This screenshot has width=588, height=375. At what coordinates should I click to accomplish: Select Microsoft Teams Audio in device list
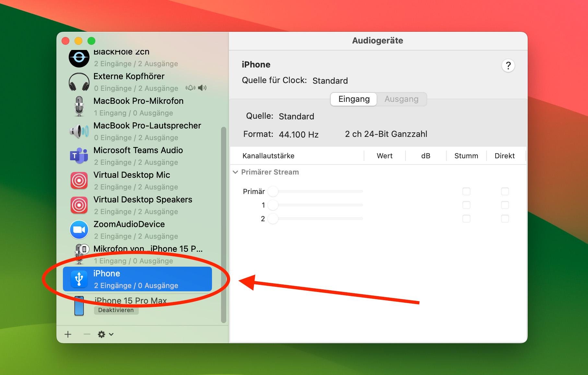click(137, 156)
